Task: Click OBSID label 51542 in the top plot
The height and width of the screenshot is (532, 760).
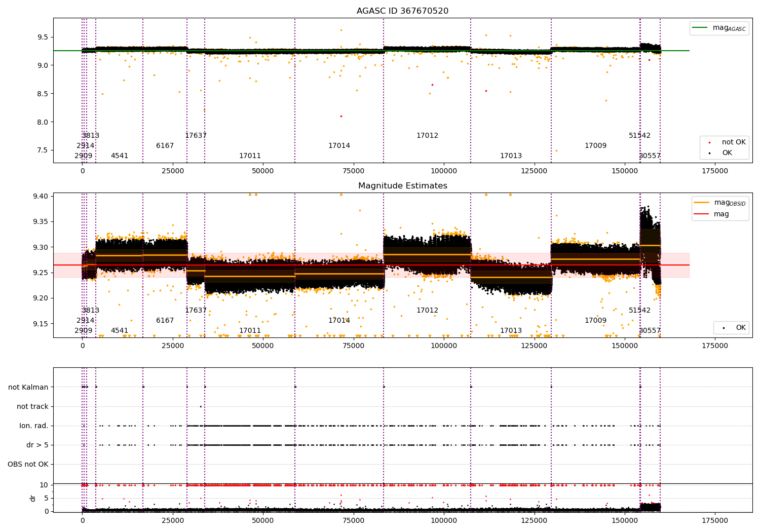Action: (x=640, y=136)
